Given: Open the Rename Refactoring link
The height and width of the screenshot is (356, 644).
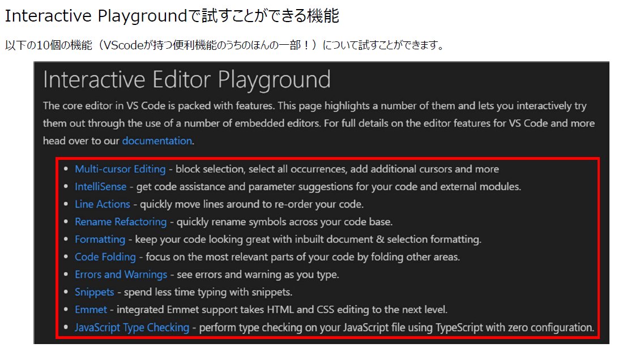Looking at the screenshot, I should click(x=121, y=222).
